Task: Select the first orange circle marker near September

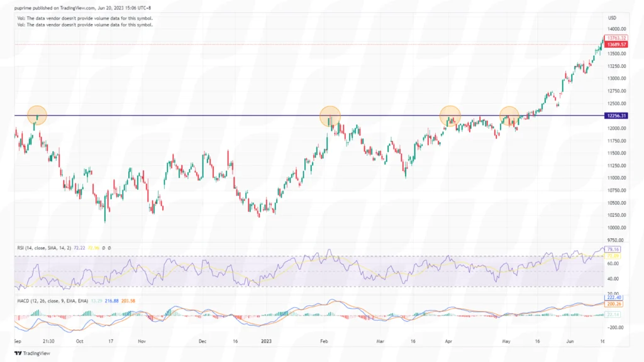Action: [x=37, y=115]
